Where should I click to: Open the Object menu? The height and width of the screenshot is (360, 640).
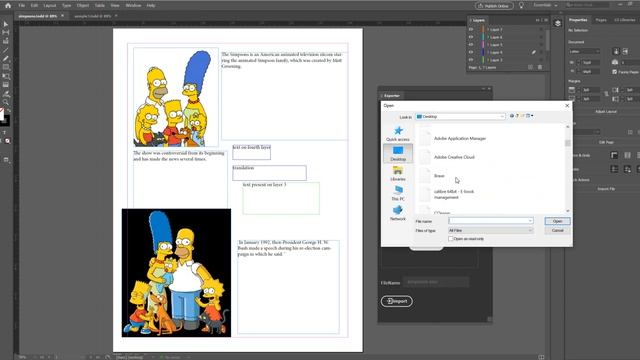[83, 6]
